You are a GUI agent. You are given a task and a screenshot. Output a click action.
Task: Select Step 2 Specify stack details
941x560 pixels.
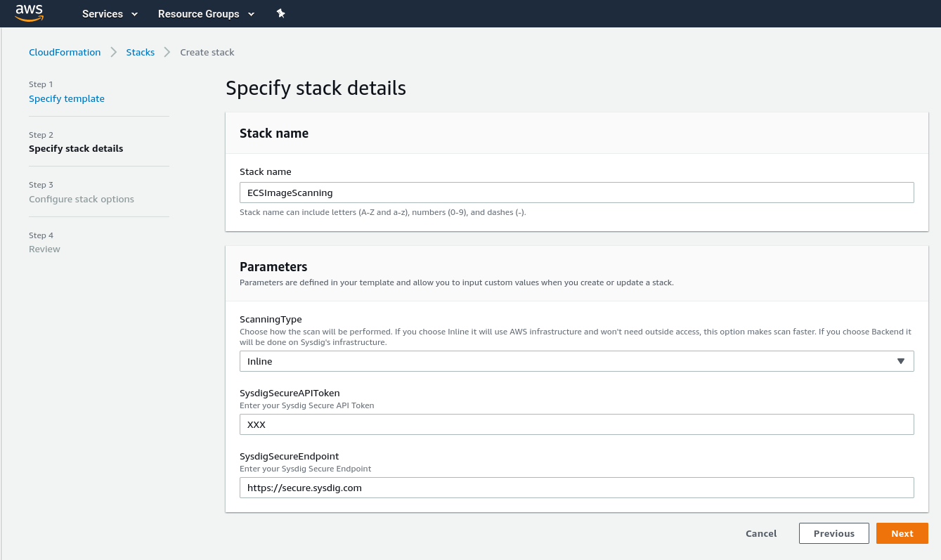[x=76, y=148]
